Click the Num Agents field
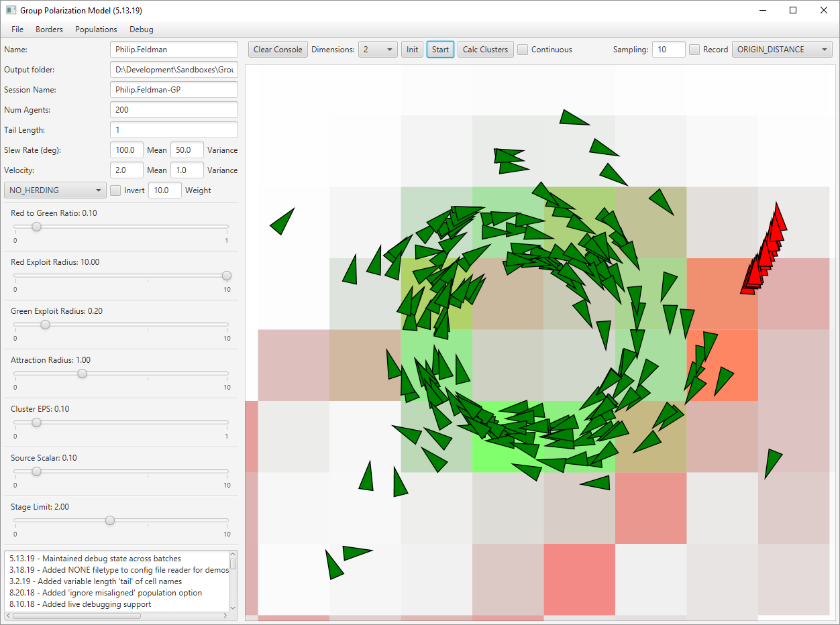Screen dimensions: 840x625 point(174,110)
